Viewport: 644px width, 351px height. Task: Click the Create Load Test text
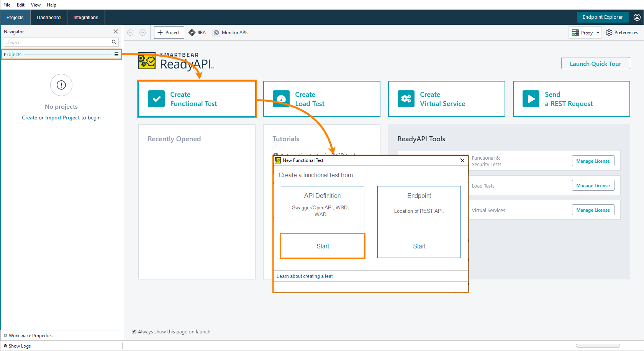coord(310,99)
